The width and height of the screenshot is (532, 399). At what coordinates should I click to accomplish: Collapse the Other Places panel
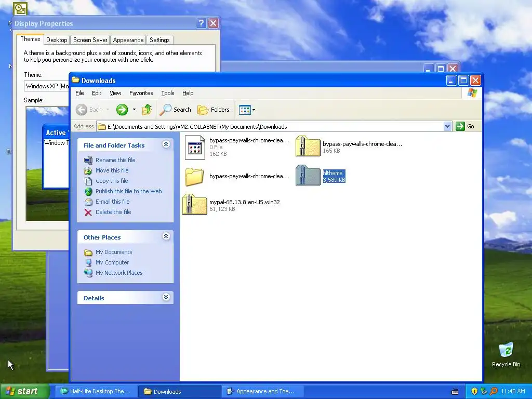pyautogui.click(x=166, y=236)
